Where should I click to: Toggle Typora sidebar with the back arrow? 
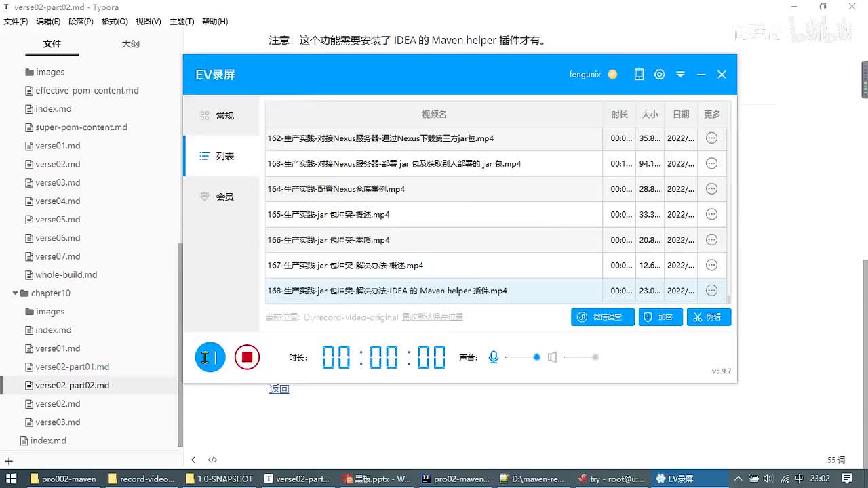pos(193,460)
